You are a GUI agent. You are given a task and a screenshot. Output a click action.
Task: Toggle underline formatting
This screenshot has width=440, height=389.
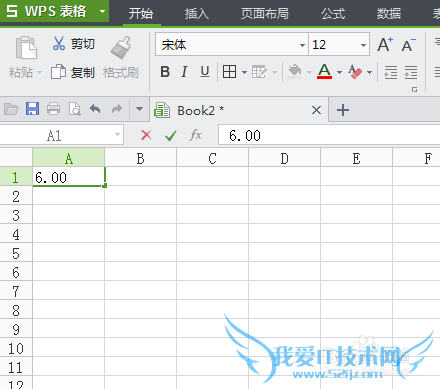point(205,72)
